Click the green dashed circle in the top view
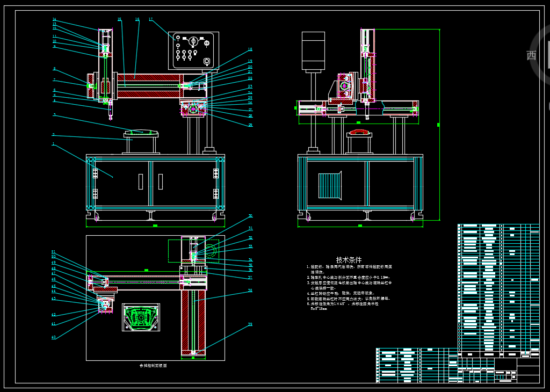The image size is (550, 392). (209, 250)
